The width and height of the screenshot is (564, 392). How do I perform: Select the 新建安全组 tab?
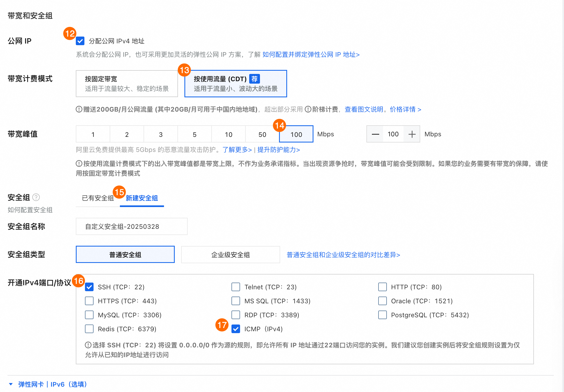click(142, 198)
